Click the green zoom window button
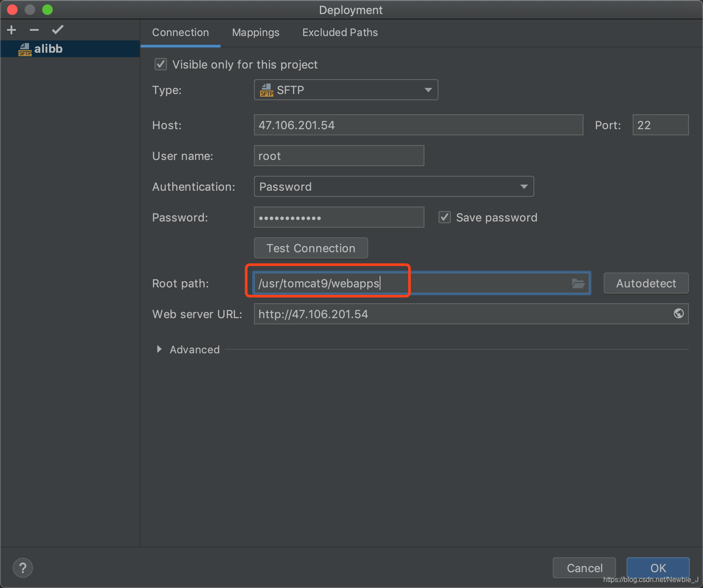The height and width of the screenshot is (588, 703). (47, 10)
